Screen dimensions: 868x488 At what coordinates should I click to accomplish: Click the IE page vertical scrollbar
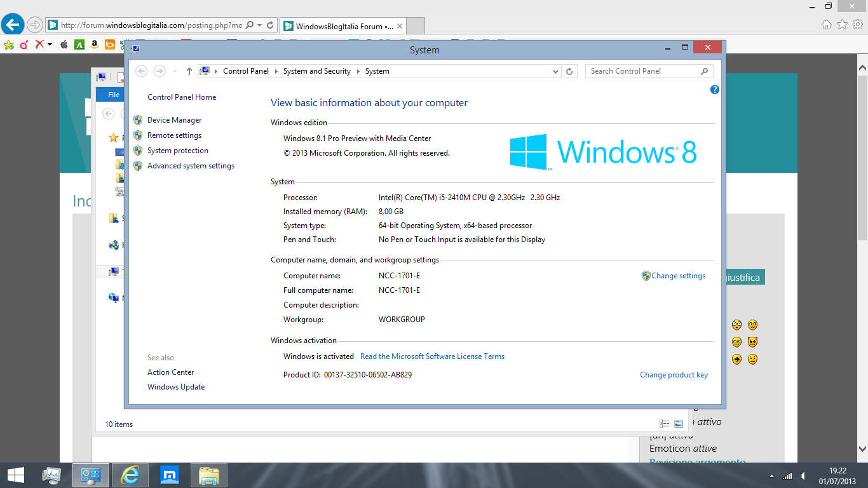862,159
